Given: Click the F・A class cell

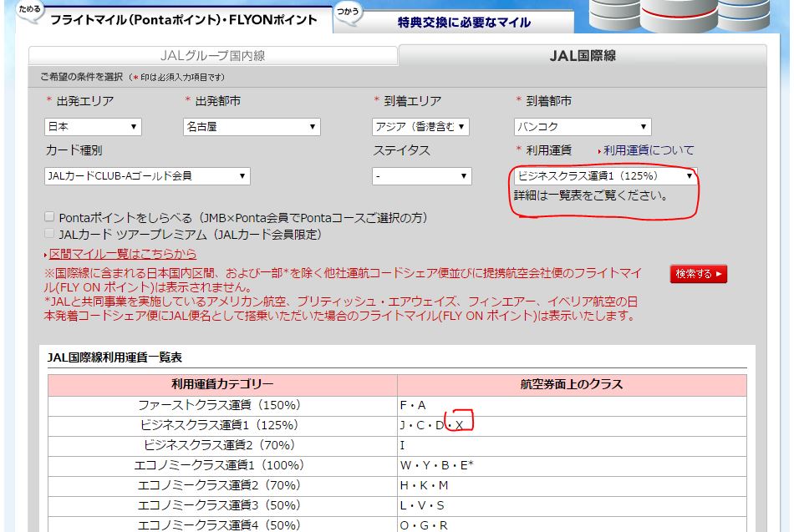Looking at the screenshot, I should tap(572, 405).
